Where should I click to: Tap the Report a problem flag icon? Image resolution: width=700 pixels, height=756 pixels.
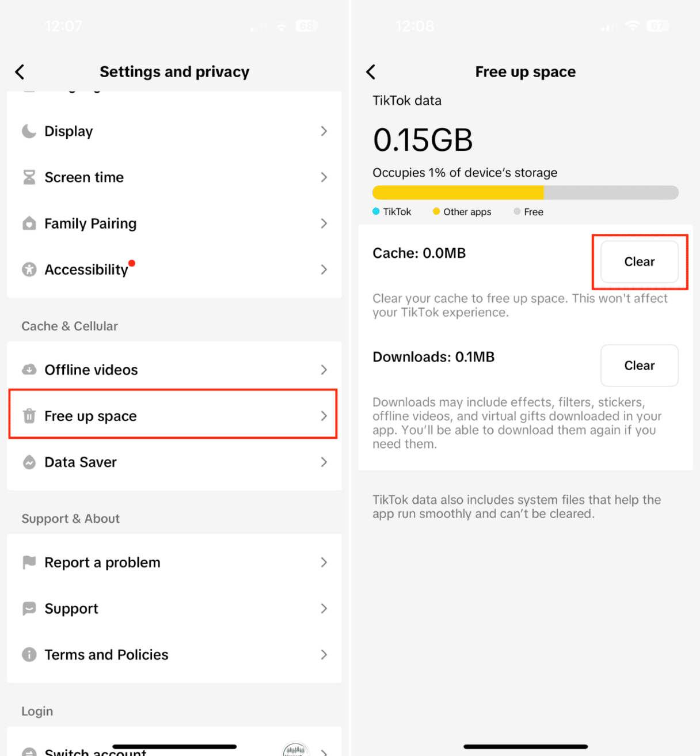pyautogui.click(x=29, y=563)
